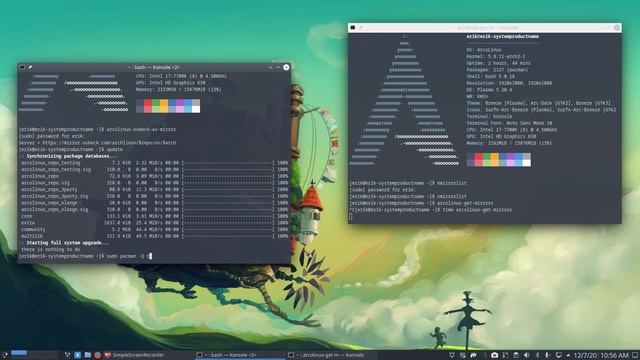Click the 'multilib' row in package sync list

pyautogui.click(x=154, y=236)
